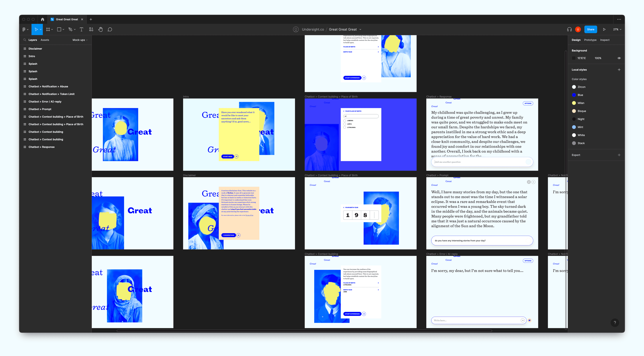Click the Component tool icon

pyautogui.click(x=91, y=29)
